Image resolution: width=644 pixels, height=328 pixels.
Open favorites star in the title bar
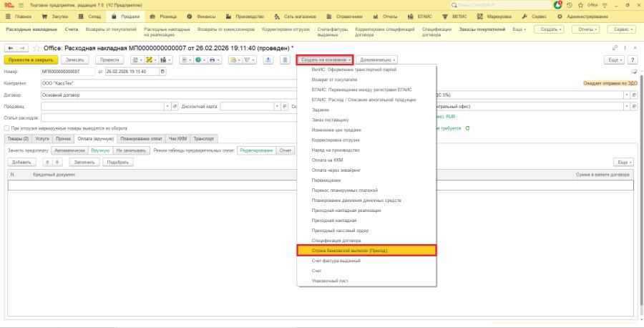[x=580, y=5]
